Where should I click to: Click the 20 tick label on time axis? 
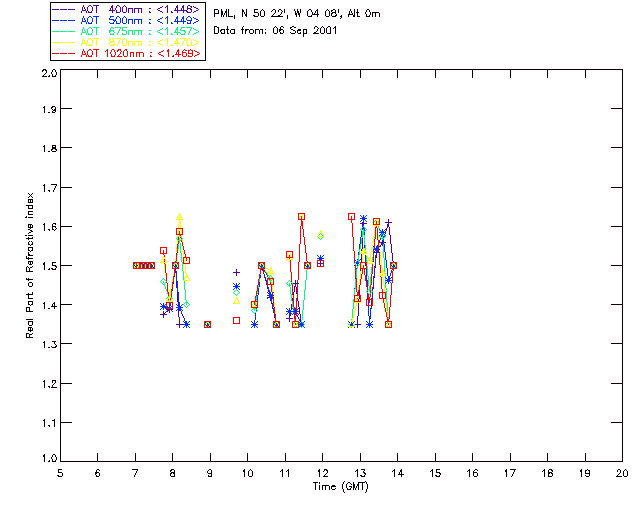click(622, 473)
